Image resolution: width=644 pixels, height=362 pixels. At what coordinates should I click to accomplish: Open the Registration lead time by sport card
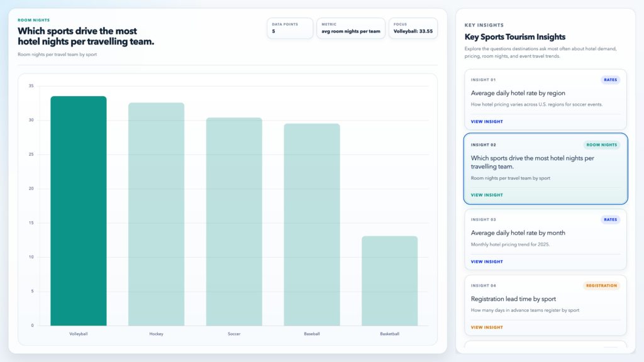click(x=545, y=304)
